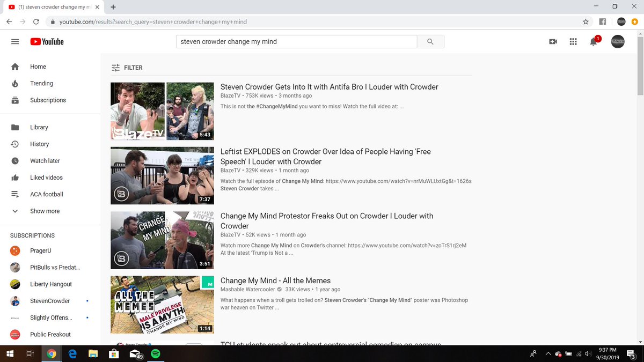Open Spotify from taskbar
Viewport: 644px width, 362px height.
point(155,354)
